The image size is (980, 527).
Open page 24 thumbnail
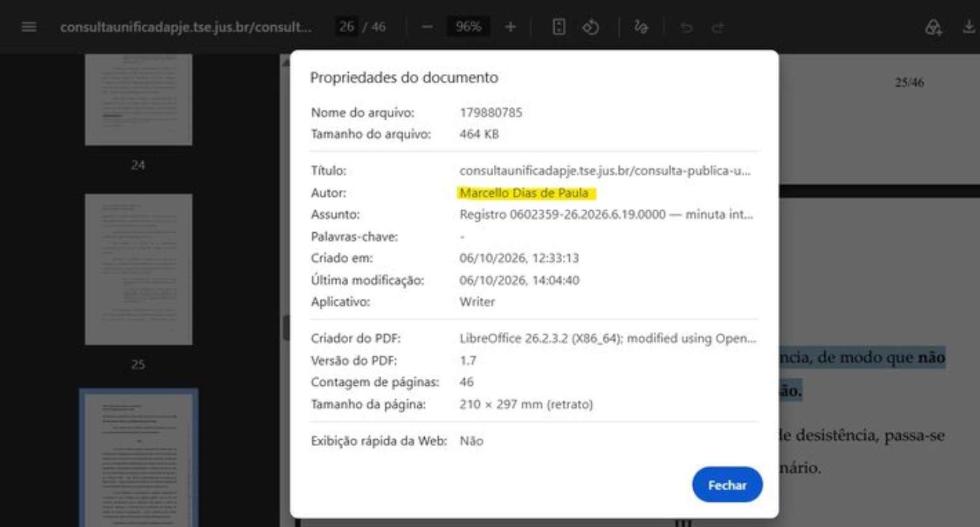[139, 99]
